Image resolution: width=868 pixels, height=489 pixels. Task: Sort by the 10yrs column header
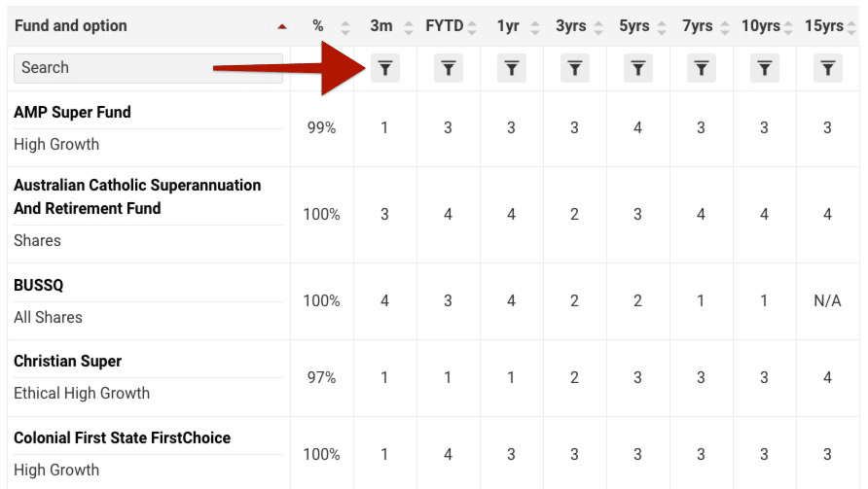coord(761,26)
